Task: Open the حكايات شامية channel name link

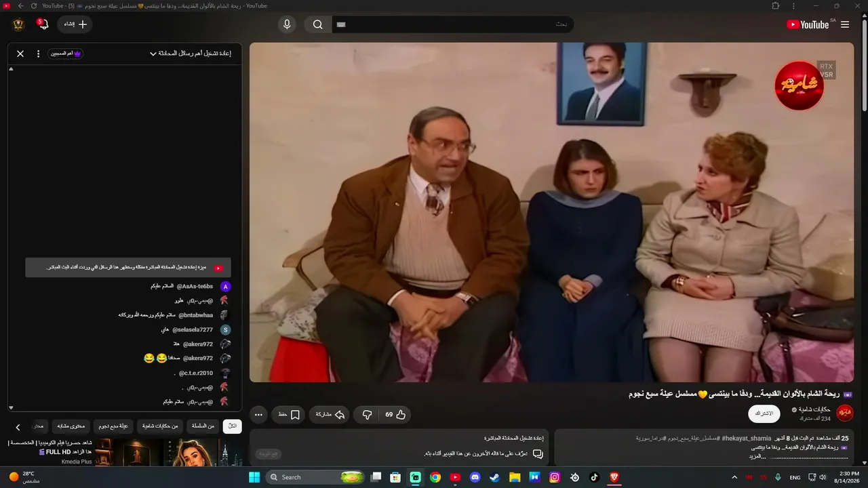Action: point(815,409)
